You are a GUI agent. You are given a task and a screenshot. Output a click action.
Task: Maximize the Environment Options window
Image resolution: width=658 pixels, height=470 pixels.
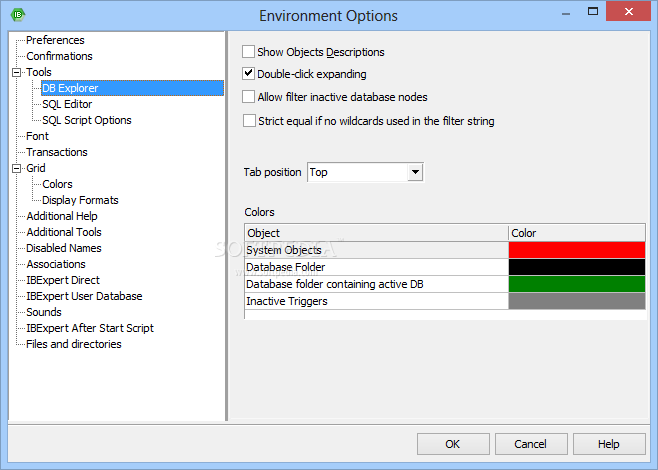[x=593, y=12]
